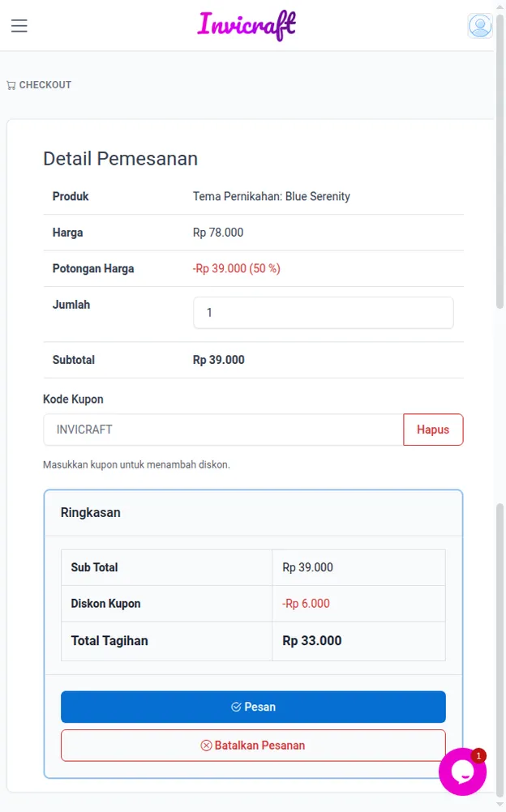506x812 pixels.
Task: Click inside the Kode Kupon input field
Action: 219,430
